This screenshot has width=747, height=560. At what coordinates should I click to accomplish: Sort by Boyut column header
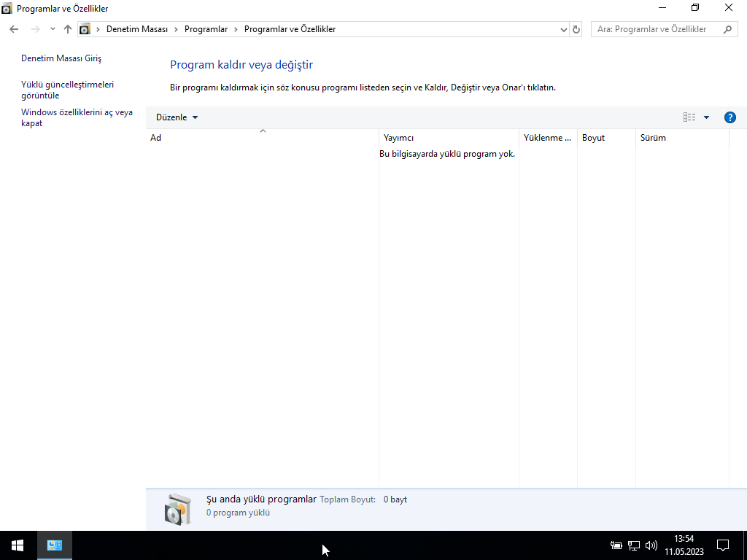pyautogui.click(x=606, y=138)
